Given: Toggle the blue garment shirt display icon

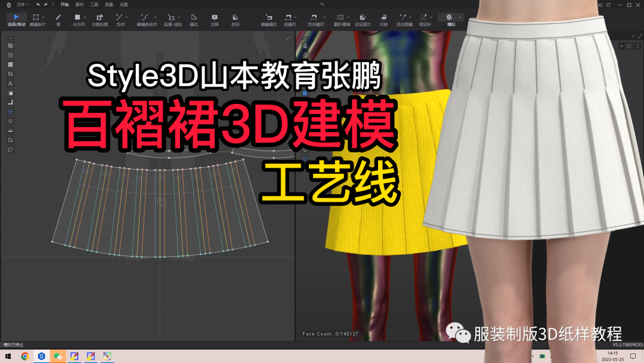Looking at the screenshot, I should (10, 112).
